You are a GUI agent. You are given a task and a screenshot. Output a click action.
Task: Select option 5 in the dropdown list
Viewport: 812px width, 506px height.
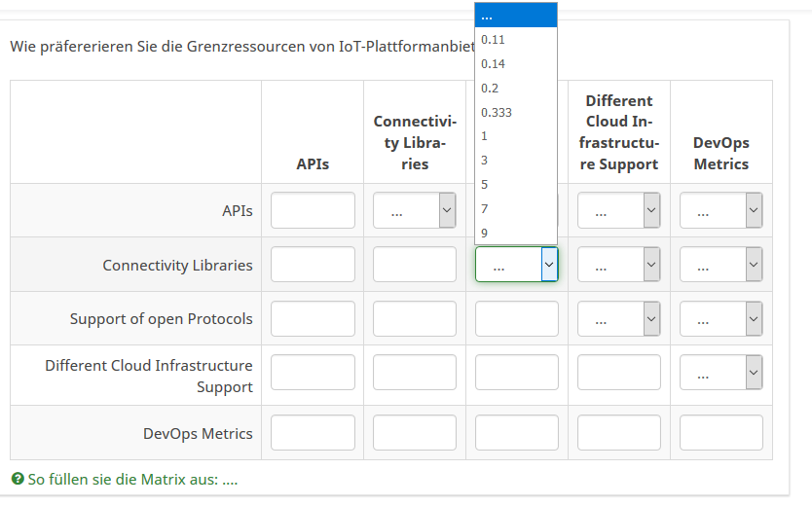click(x=485, y=185)
